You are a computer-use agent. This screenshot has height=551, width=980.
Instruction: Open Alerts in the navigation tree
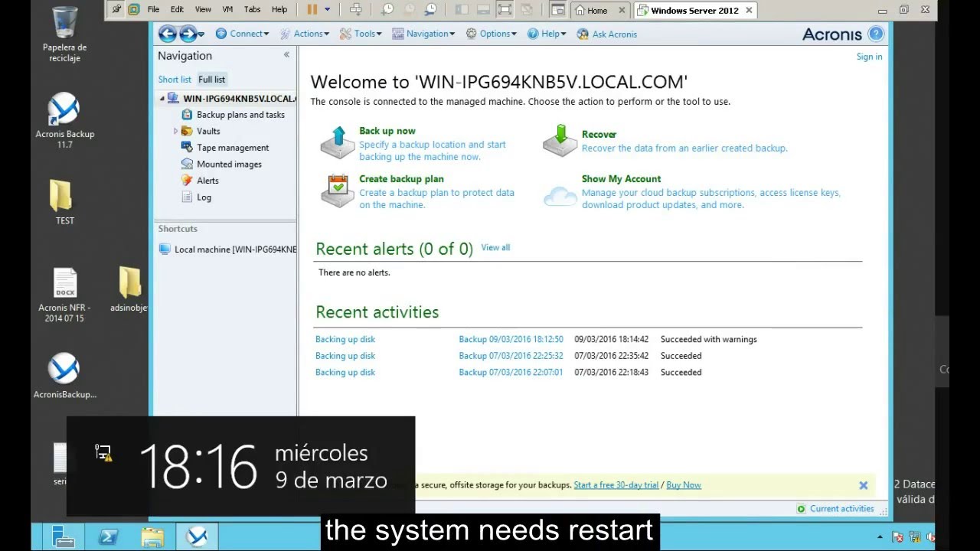coord(207,181)
